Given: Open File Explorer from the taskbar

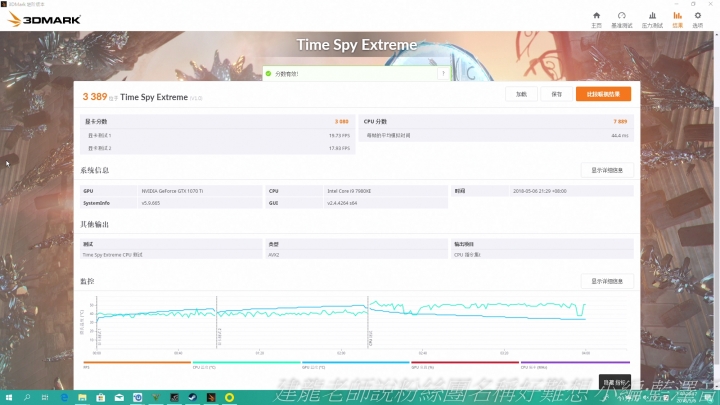Looking at the screenshot, I should pyautogui.click(x=82, y=397).
